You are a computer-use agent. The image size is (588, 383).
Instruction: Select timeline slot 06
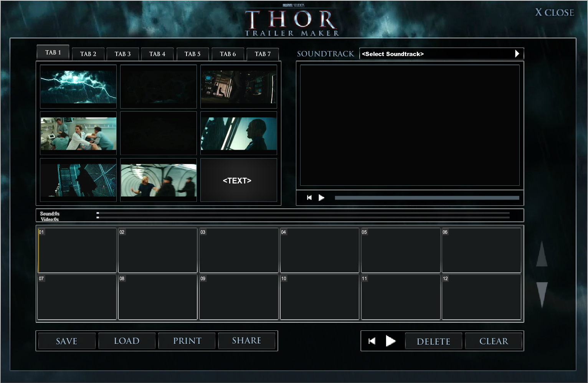pos(481,251)
